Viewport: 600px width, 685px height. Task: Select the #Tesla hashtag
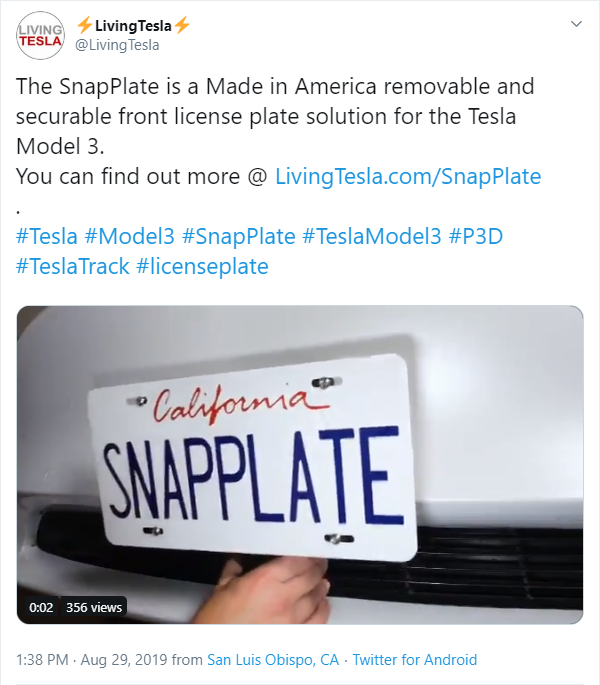tap(47, 236)
